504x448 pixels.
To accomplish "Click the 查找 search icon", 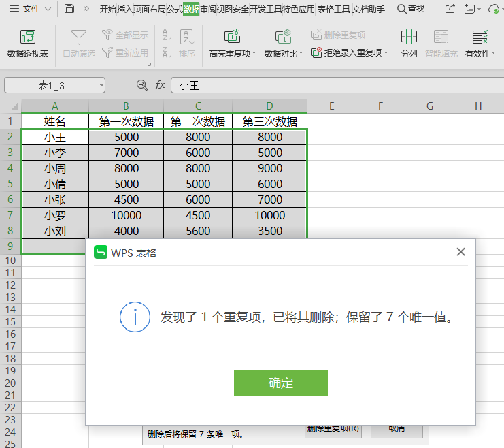I will (402, 9).
